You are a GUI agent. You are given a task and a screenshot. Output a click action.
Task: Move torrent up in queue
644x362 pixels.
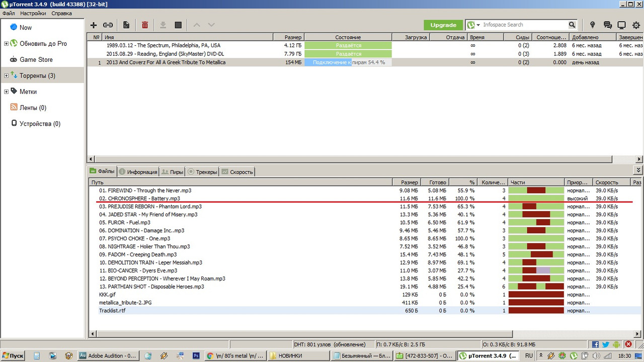pyautogui.click(x=197, y=25)
